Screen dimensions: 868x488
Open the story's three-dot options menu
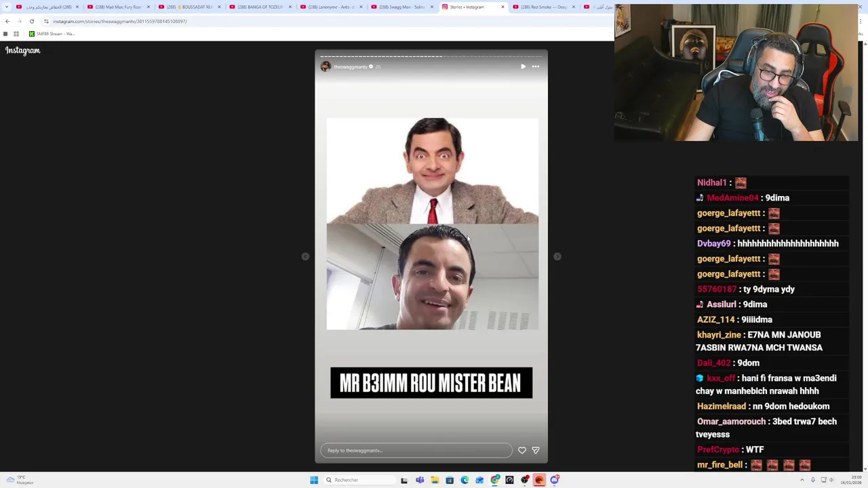click(536, 66)
